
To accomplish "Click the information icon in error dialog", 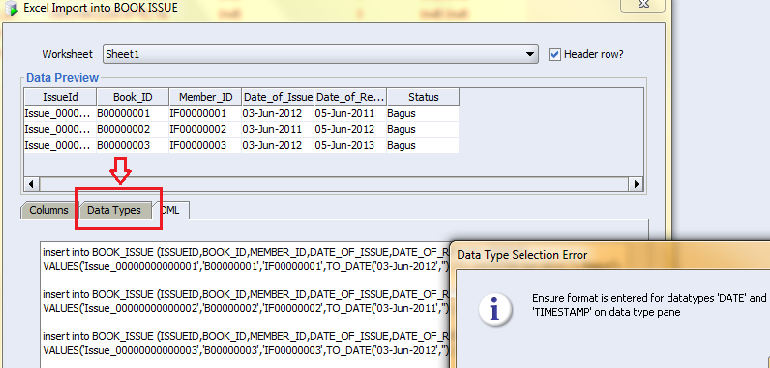I will [x=495, y=310].
